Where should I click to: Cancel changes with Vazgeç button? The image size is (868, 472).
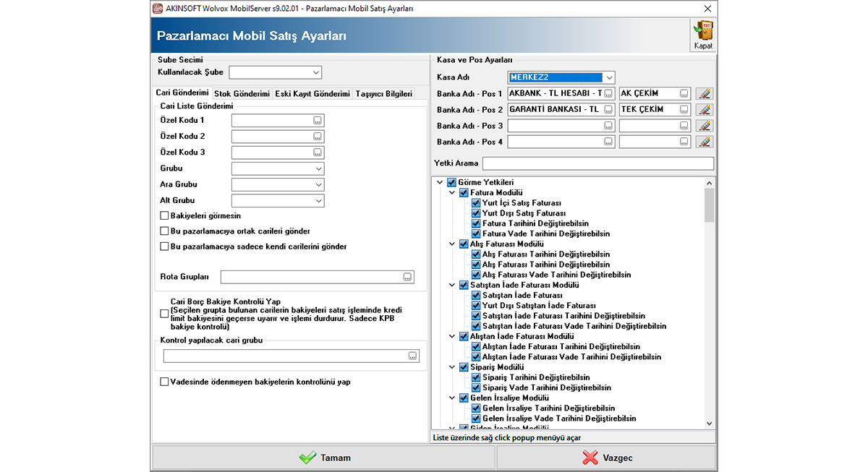click(606, 458)
